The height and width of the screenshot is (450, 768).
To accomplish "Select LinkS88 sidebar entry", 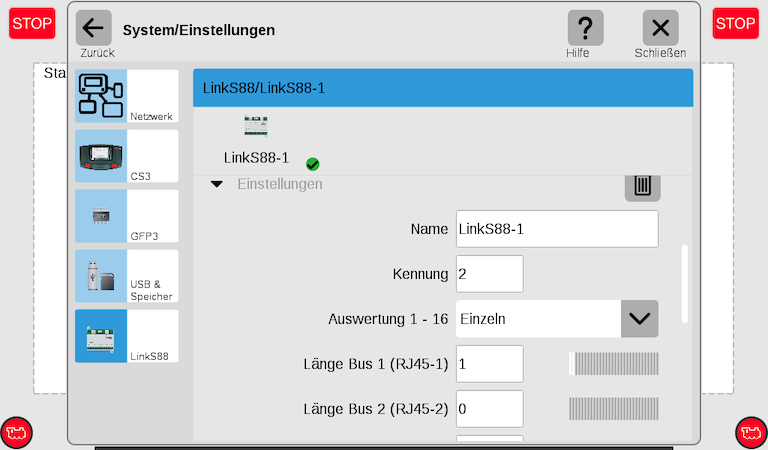I will coord(126,336).
